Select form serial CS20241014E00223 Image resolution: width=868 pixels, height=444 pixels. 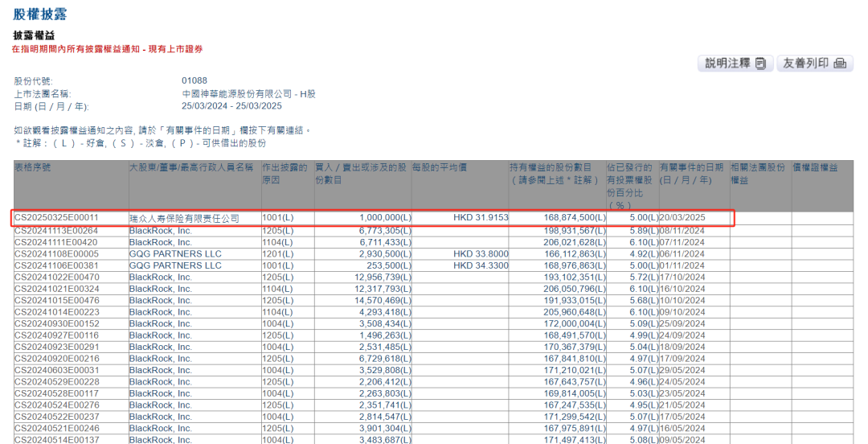[56, 312]
